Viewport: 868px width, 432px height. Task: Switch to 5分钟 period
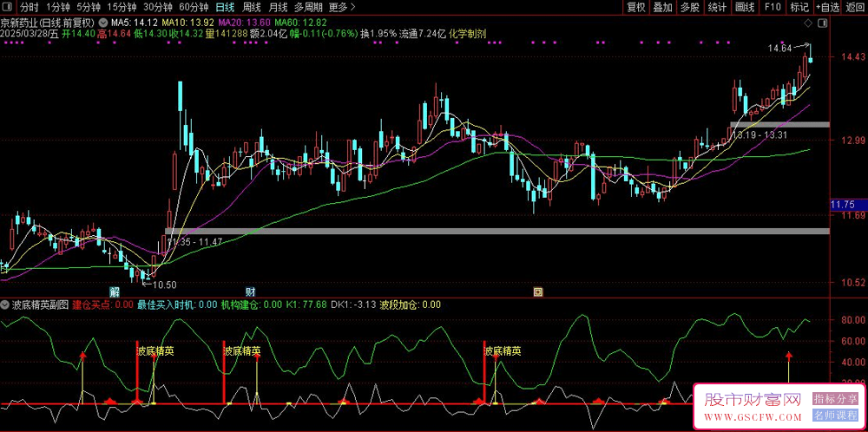click(89, 7)
